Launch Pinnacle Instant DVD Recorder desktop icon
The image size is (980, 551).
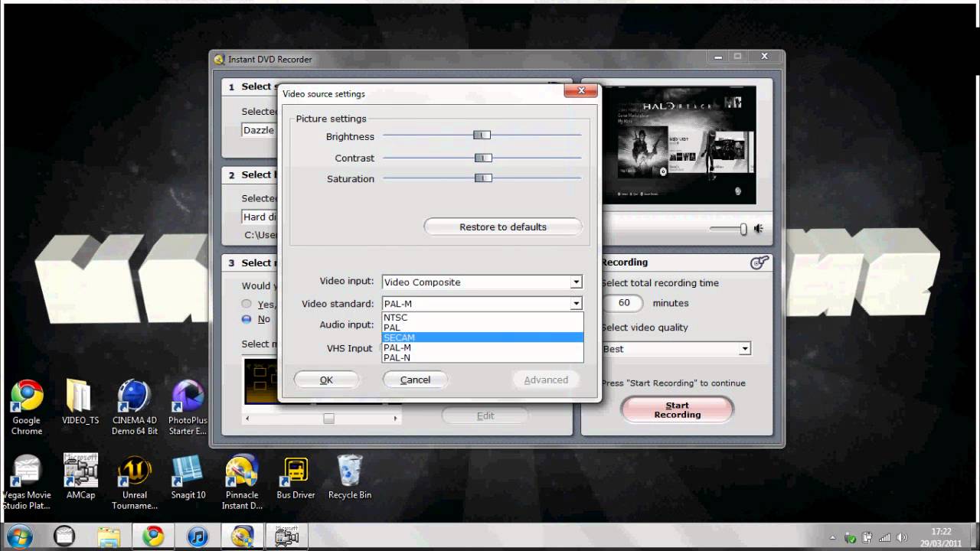click(242, 482)
